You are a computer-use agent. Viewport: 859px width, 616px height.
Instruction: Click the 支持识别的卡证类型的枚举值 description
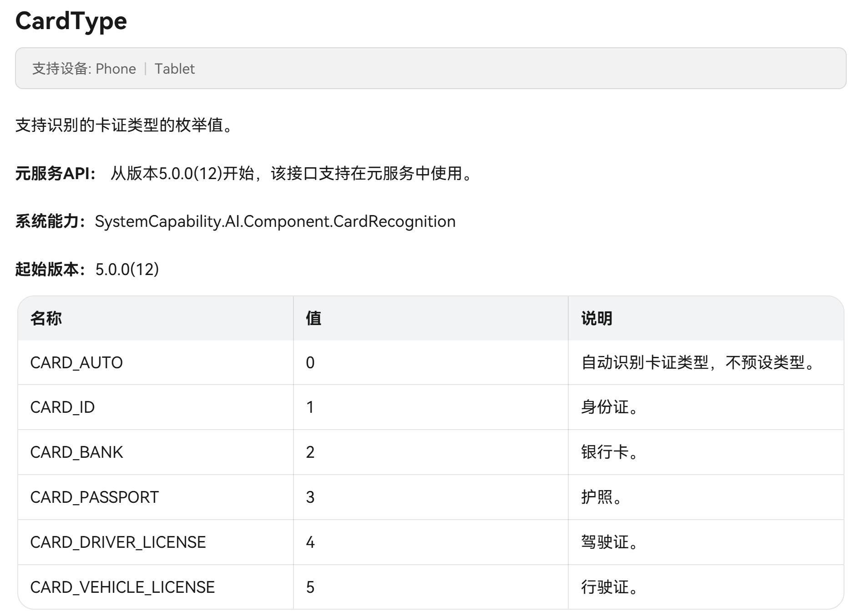tap(125, 125)
